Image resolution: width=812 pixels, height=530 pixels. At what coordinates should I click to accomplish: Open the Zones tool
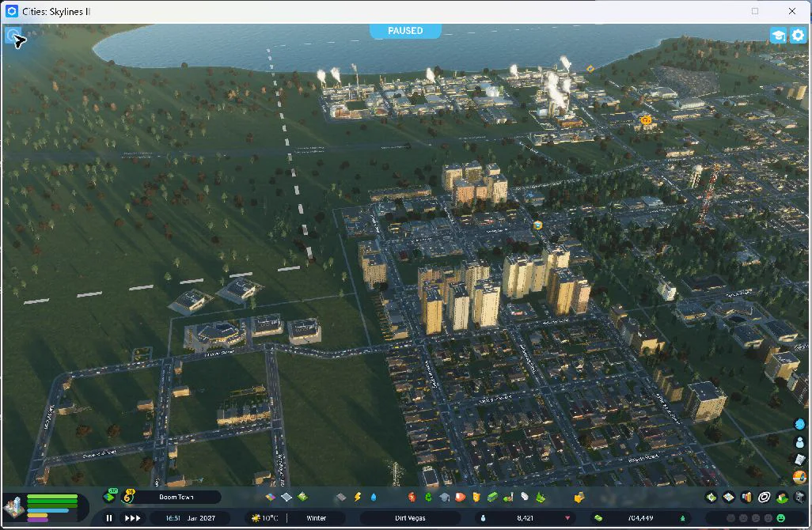point(271,497)
